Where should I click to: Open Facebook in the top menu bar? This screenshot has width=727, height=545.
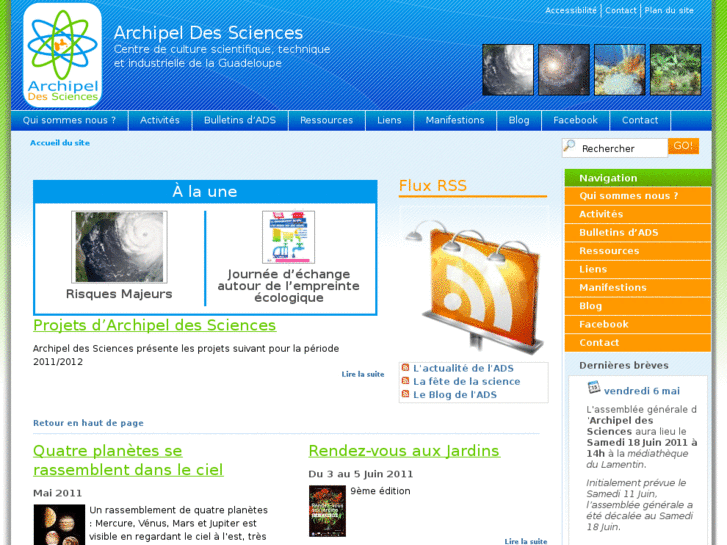pyautogui.click(x=575, y=120)
